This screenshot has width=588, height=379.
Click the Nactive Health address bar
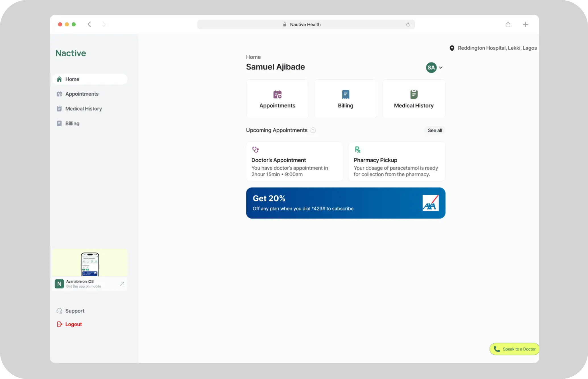point(306,24)
